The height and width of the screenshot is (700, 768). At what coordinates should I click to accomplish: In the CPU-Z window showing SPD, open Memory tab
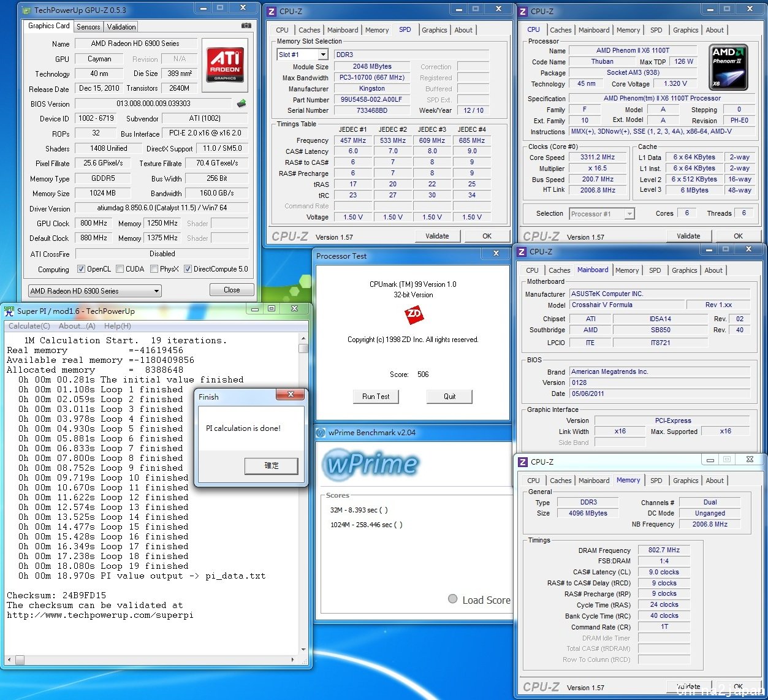pyautogui.click(x=377, y=30)
